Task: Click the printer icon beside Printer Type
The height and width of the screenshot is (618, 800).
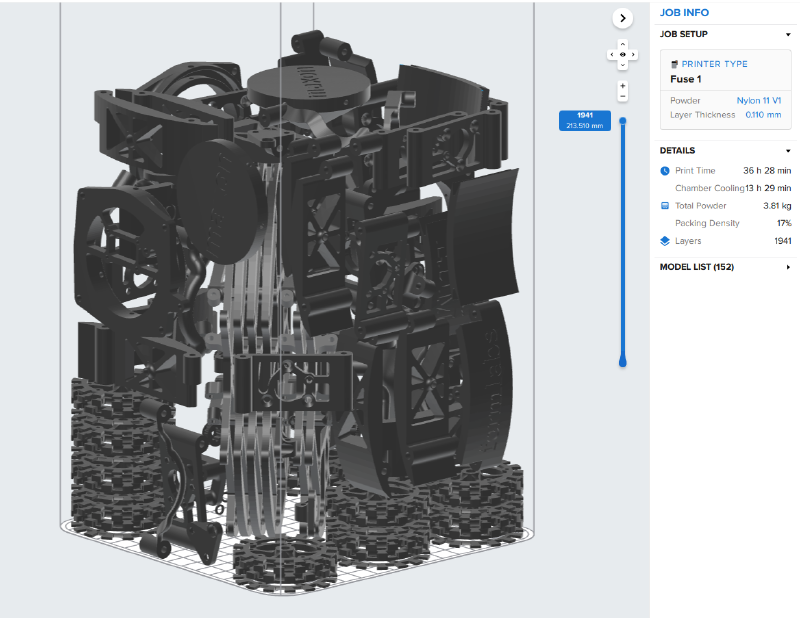Action: [674, 64]
